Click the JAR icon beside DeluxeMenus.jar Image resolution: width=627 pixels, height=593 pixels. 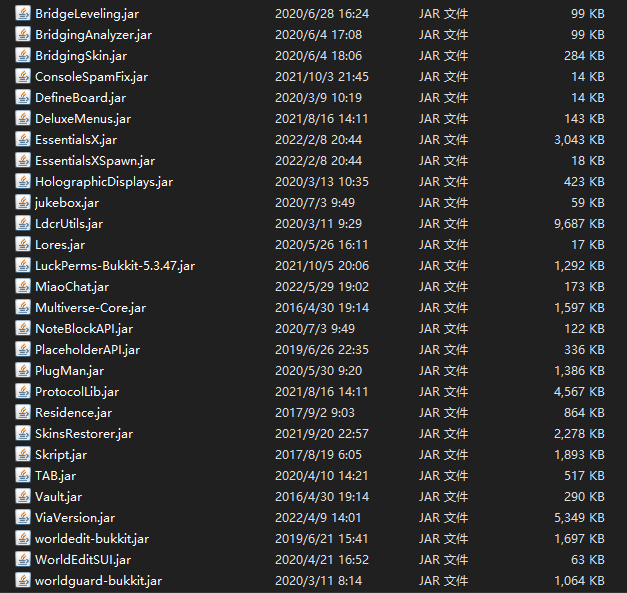click(x=23, y=118)
